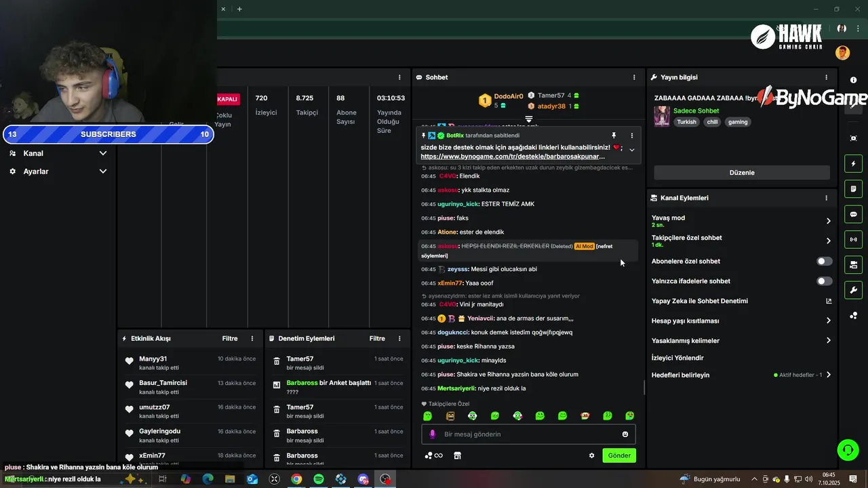The width and height of the screenshot is (868, 488).
Task: Open Yavaş mod options arrow
Action: [x=828, y=221]
